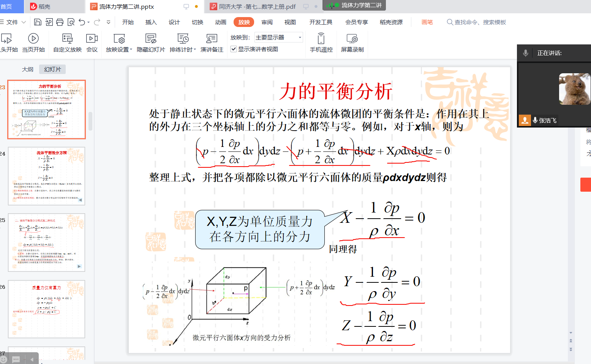Open phone remote control (手机遥控)

[x=321, y=42]
